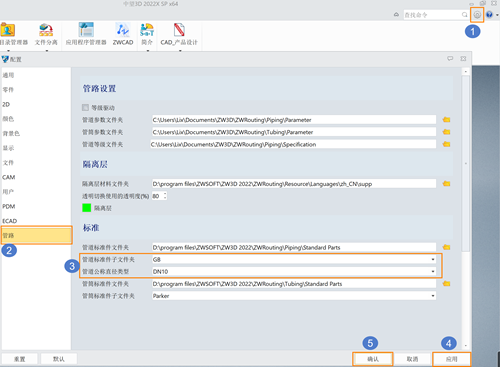Browse the folder for 管筒参数文件夹
This screenshot has width=500, height=367.
(x=446, y=132)
